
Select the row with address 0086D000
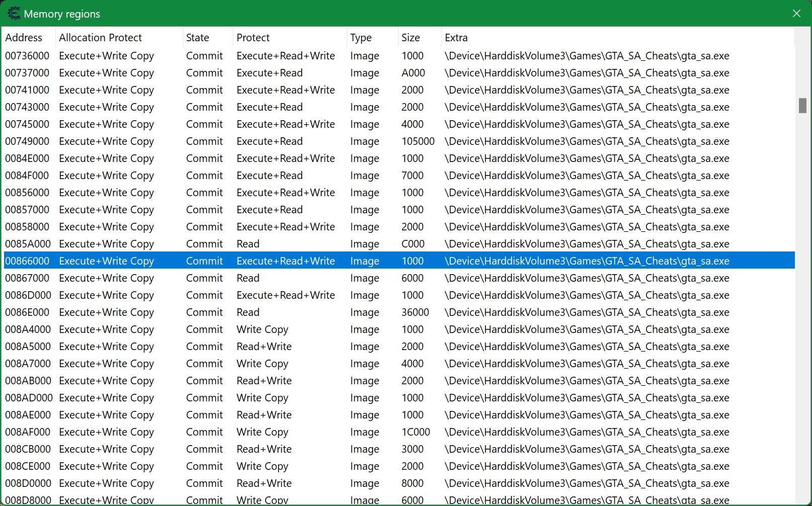coord(399,295)
